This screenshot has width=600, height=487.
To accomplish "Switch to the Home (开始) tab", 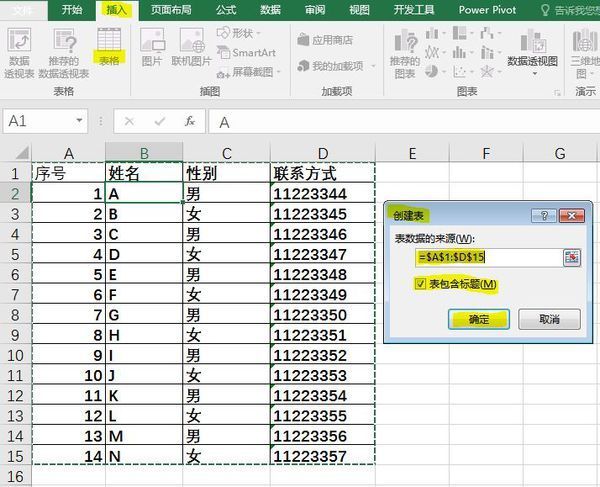I will coord(72,10).
